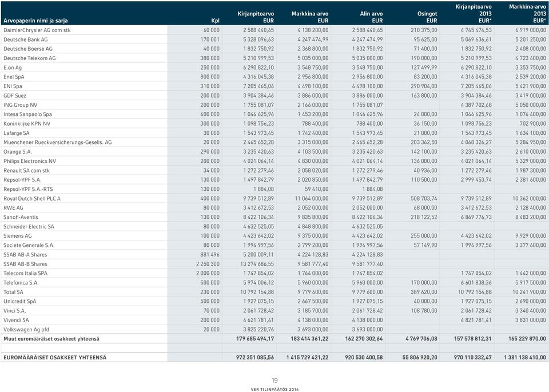This screenshot has height=392, width=549.
Task: Select the 'Philips Electronics NV' row name
Action: click(30, 161)
